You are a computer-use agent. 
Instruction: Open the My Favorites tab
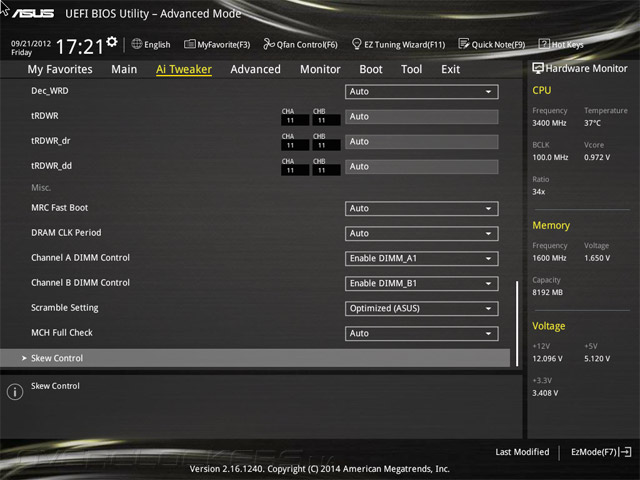click(x=60, y=69)
